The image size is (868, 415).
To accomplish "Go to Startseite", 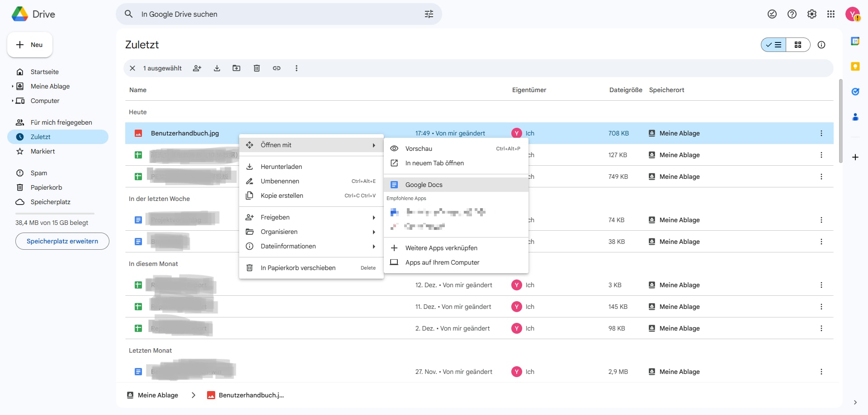I will point(58,72).
